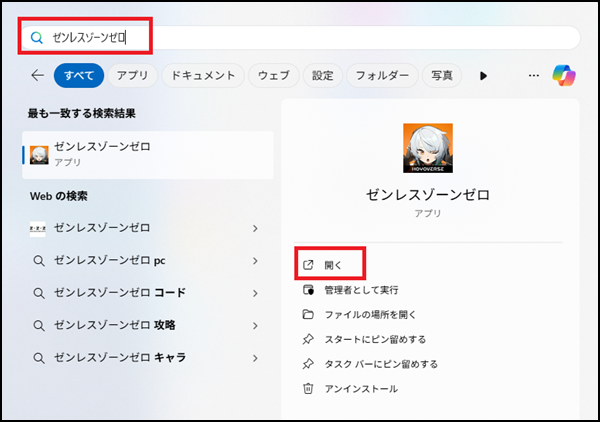Switch to the アプリ filter tab
Screen dimensions: 600x422
pos(132,75)
